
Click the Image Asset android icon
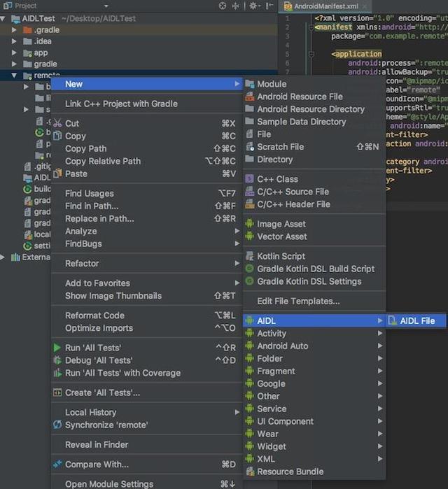click(250, 224)
